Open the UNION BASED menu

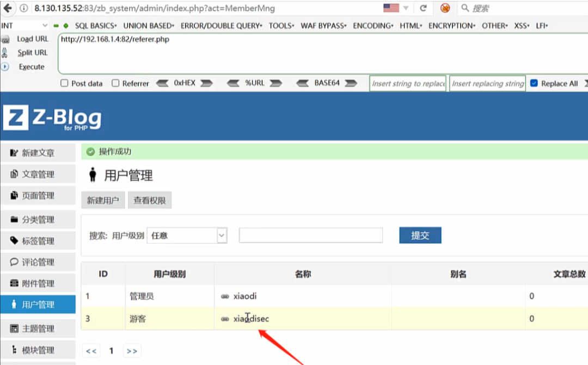pos(149,26)
